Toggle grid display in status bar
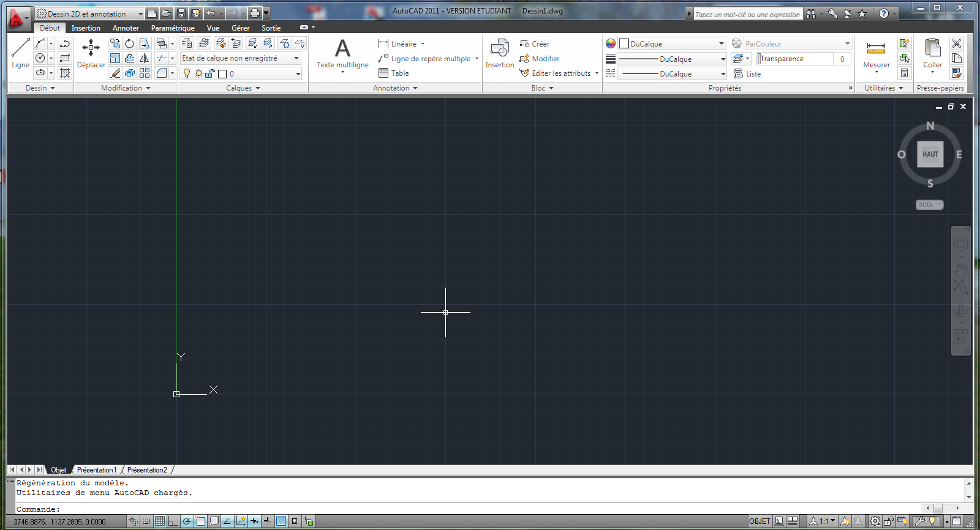The height and width of the screenshot is (530, 980). pyautogui.click(x=160, y=521)
